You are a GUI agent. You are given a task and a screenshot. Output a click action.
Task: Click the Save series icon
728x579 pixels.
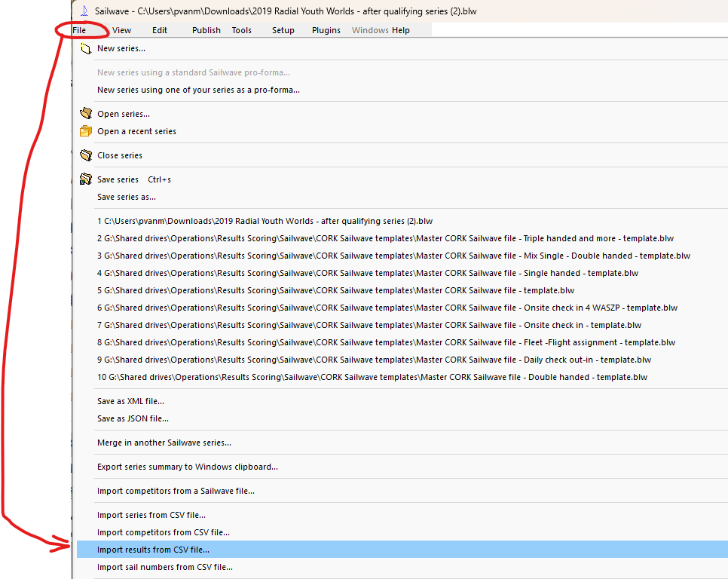click(x=86, y=179)
